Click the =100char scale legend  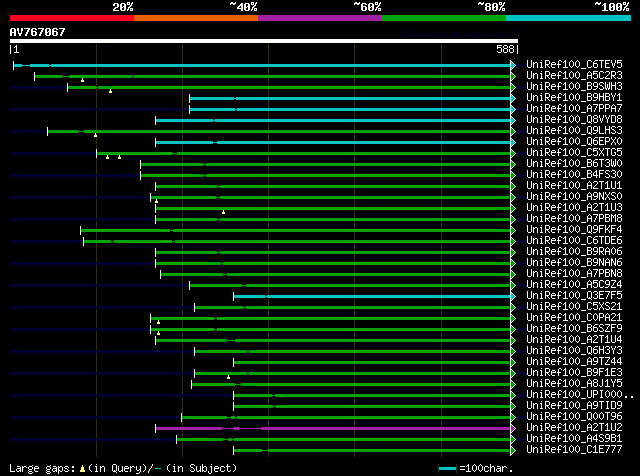tap(476, 469)
